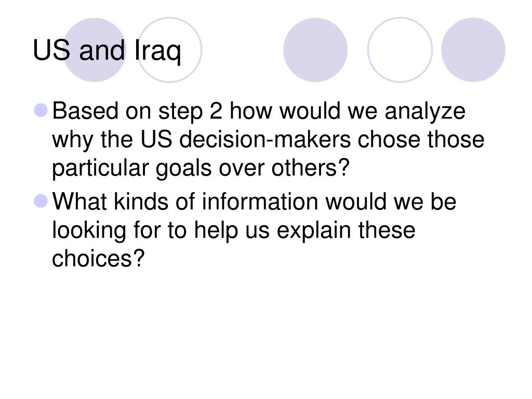Click the words 'chose those' in first bullet
The height and width of the screenshot is (399, 532).
[x=421, y=139]
